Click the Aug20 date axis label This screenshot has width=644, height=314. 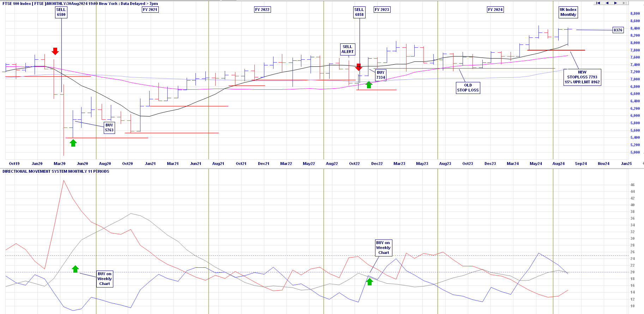pos(105,164)
